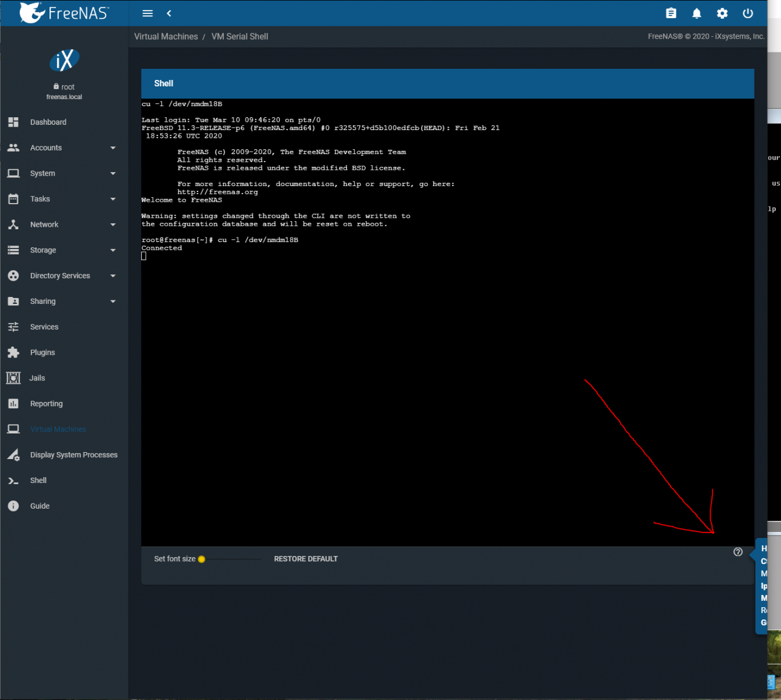The width and height of the screenshot is (781, 700).
Task: Click the shell help question mark icon
Action: (x=738, y=552)
